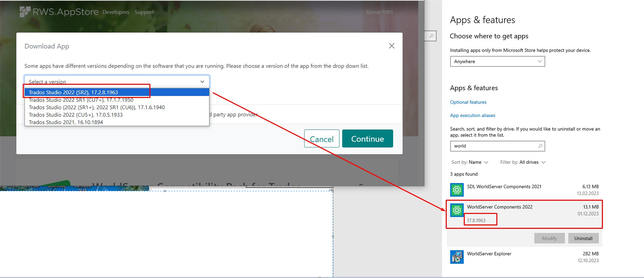Click the Continue button in dialog
This screenshot has height=278, width=644.
(367, 138)
